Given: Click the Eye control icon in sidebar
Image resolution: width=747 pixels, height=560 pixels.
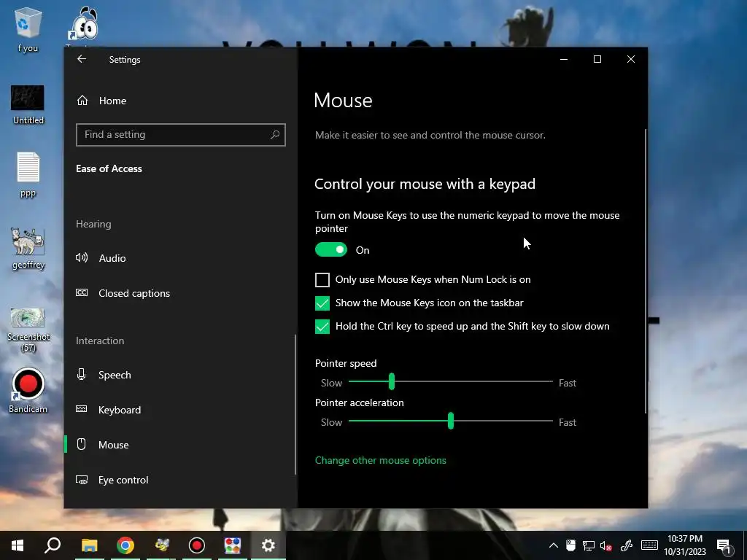Looking at the screenshot, I should click(x=82, y=480).
